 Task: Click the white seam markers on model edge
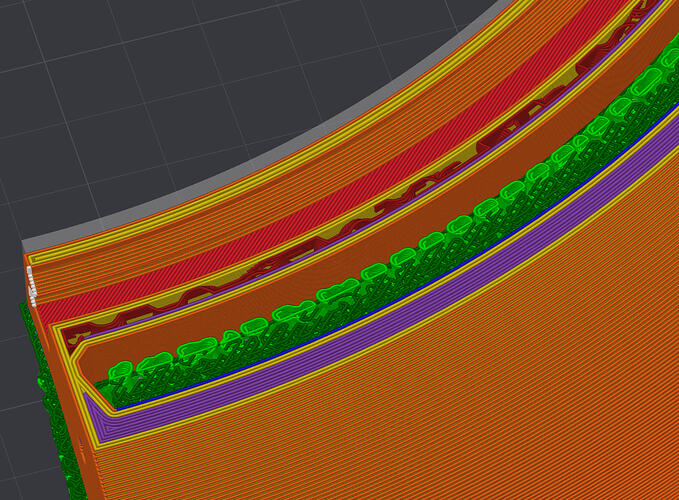[32, 286]
